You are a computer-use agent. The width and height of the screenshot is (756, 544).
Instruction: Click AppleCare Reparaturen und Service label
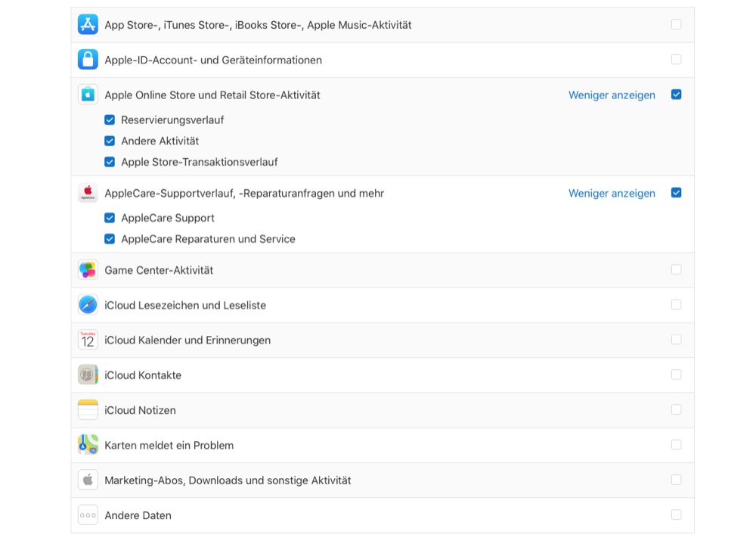[x=209, y=239]
